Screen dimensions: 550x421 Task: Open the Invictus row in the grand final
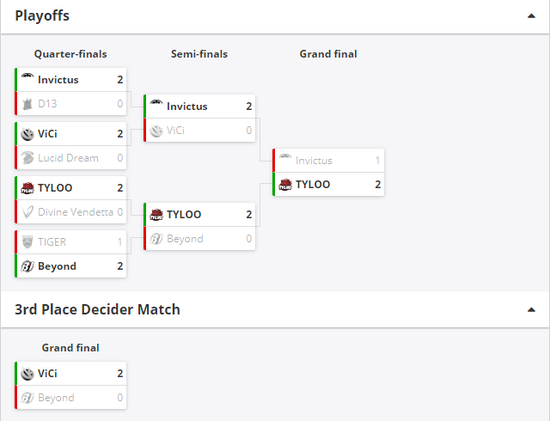[328, 160]
